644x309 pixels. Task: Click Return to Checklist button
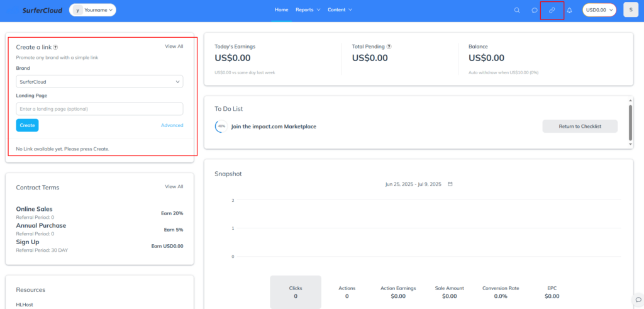click(x=580, y=126)
